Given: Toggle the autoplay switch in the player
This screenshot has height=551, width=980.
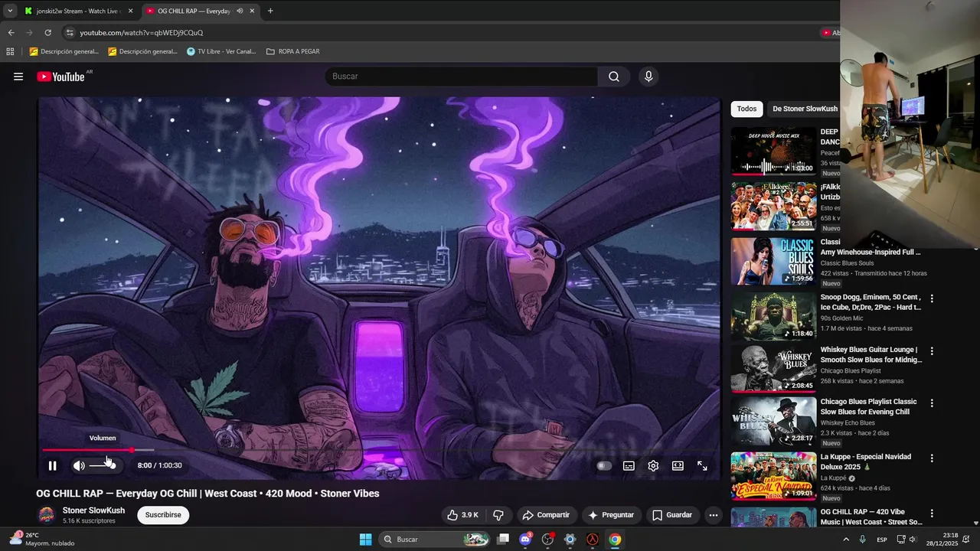Looking at the screenshot, I should tap(604, 465).
